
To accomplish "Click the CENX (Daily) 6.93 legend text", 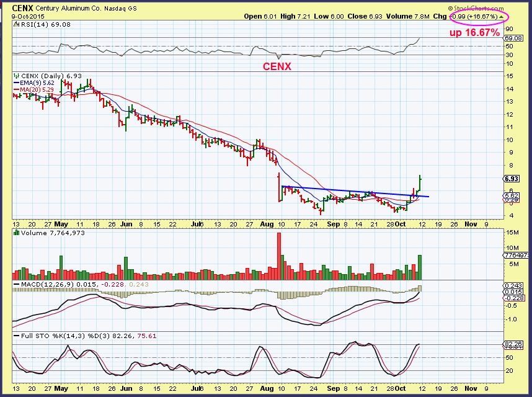I will point(51,76).
